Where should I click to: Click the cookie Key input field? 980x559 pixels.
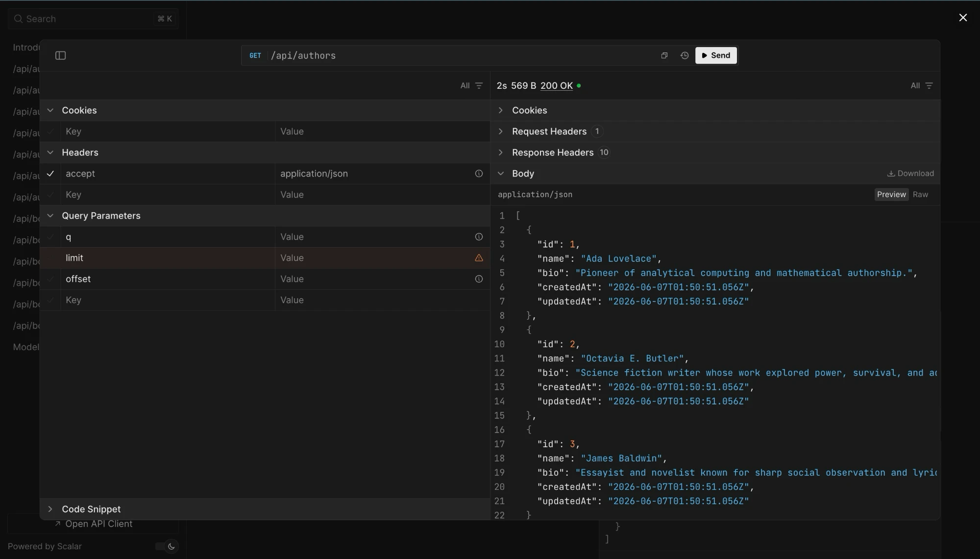168,131
